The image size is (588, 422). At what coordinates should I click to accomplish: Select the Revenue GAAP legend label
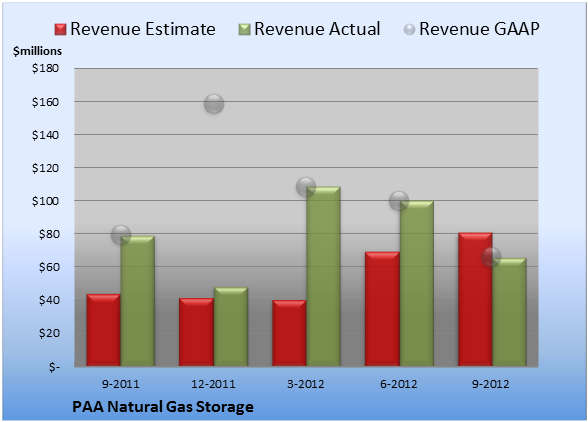tap(479, 29)
